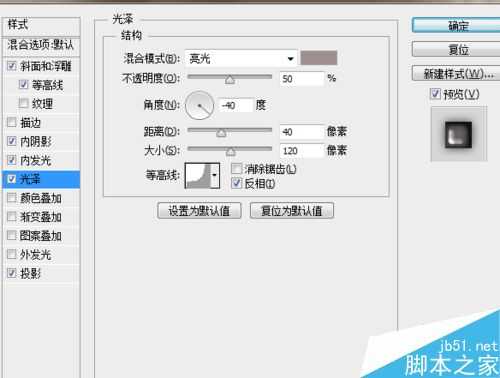Select the 外发光 effect label
The width and height of the screenshot is (500, 378).
(36, 255)
